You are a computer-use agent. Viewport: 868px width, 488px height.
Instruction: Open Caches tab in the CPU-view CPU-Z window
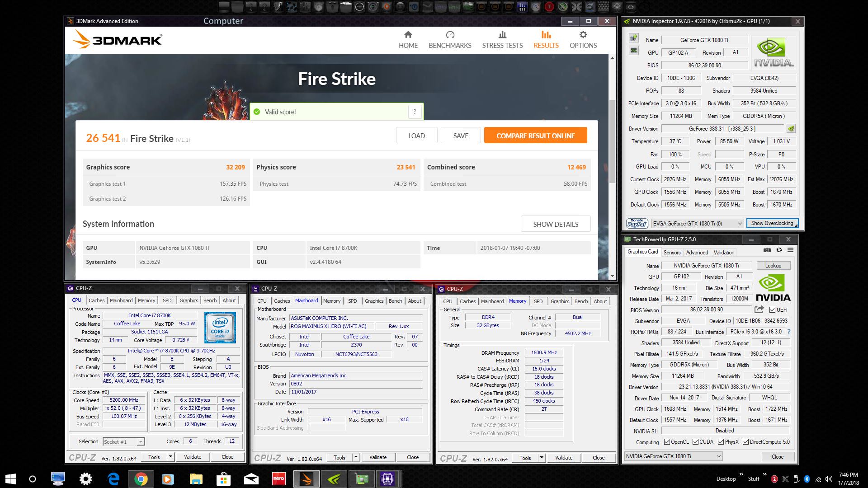96,300
